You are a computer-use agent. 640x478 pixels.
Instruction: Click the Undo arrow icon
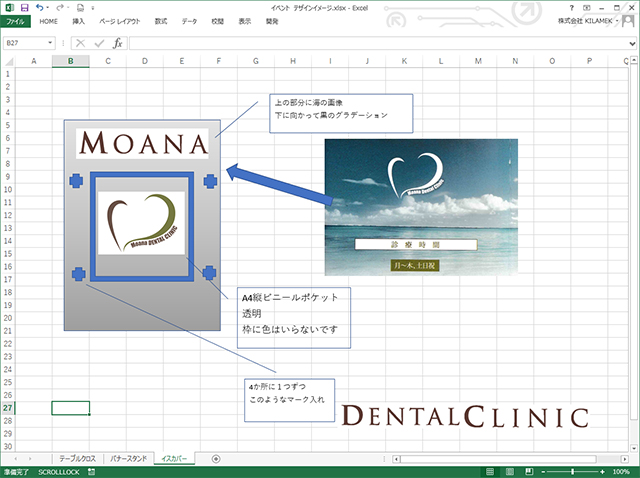click(x=39, y=7)
